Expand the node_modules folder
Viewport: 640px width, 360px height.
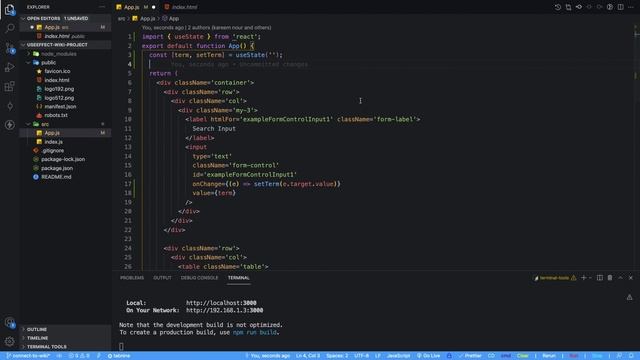(x=58, y=54)
